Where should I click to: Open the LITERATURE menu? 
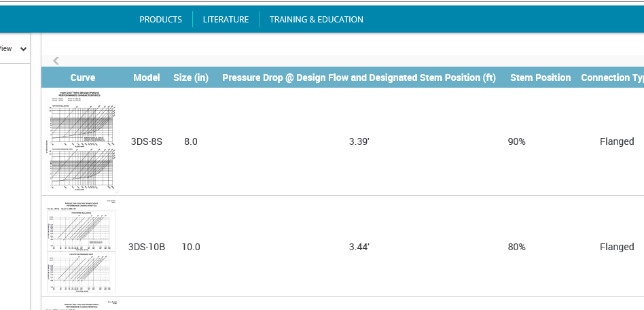click(x=226, y=19)
